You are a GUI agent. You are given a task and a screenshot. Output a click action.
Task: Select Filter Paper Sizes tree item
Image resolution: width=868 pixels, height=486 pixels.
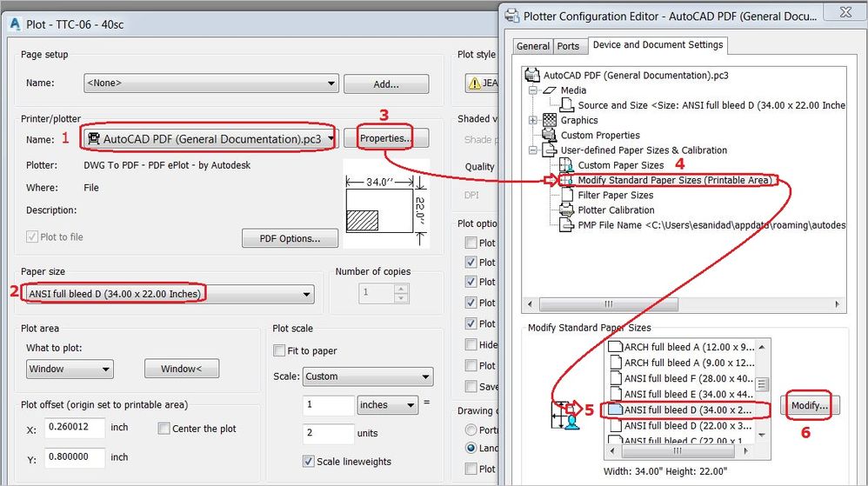pyautogui.click(x=616, y=195)
